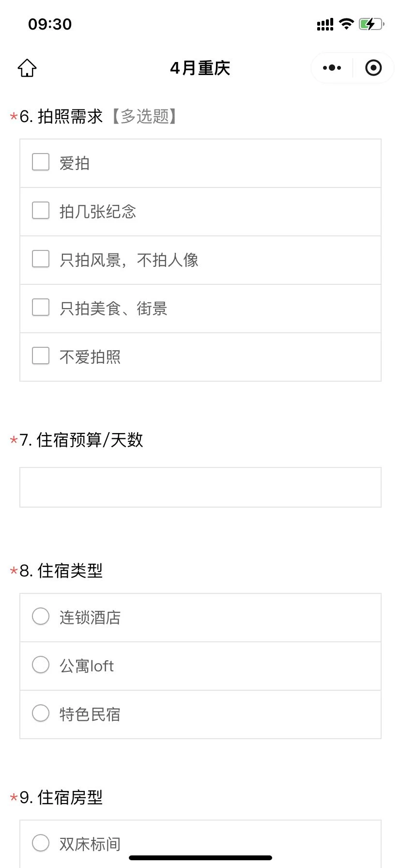Tap the cellular signal bars icon
The image size is (401, 868).
click(325, 24)
